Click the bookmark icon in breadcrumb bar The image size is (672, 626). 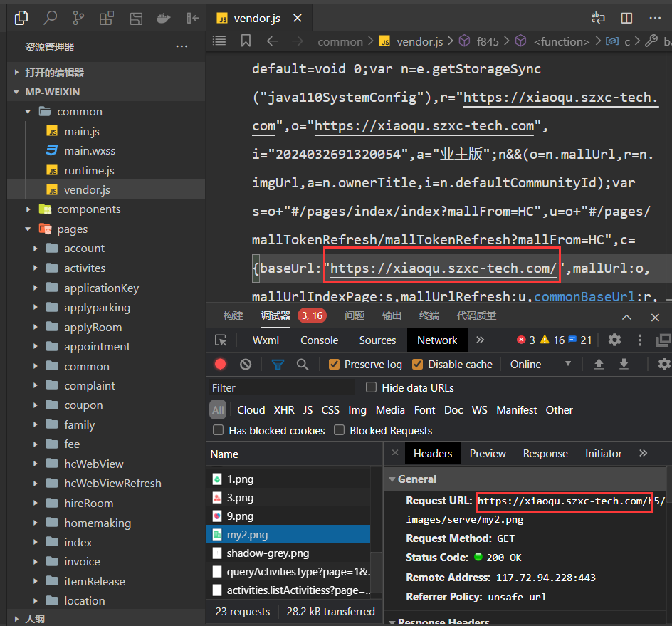246,41
